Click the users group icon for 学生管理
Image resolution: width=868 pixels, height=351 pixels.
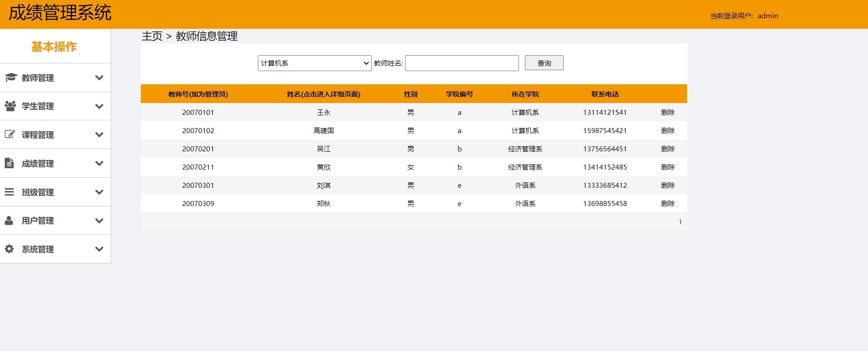(x=10, y=106)
